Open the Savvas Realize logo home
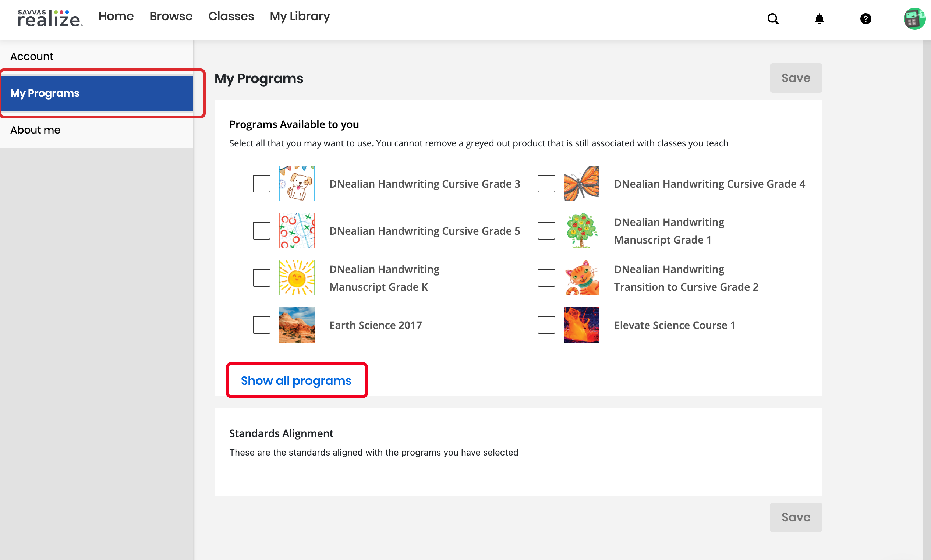Screen dimensions: 931x560 pos(50,18)
